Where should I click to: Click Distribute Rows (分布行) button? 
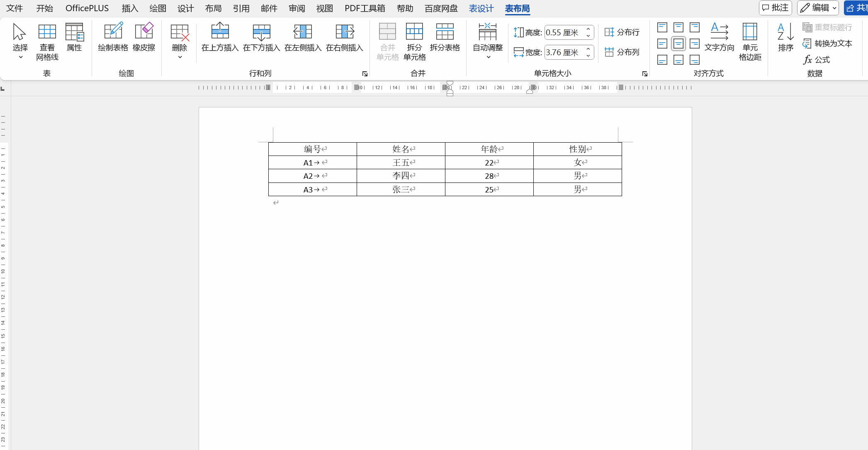point(622,32)
